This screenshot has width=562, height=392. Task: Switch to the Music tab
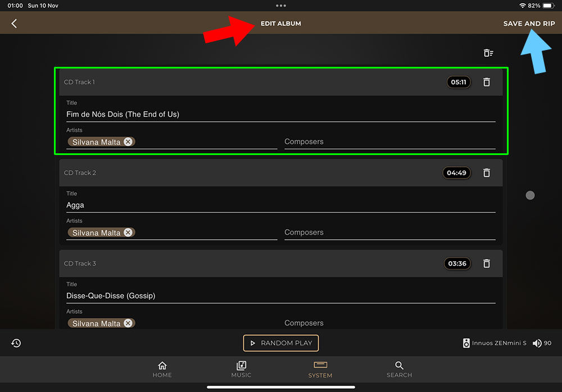[241, 369]
